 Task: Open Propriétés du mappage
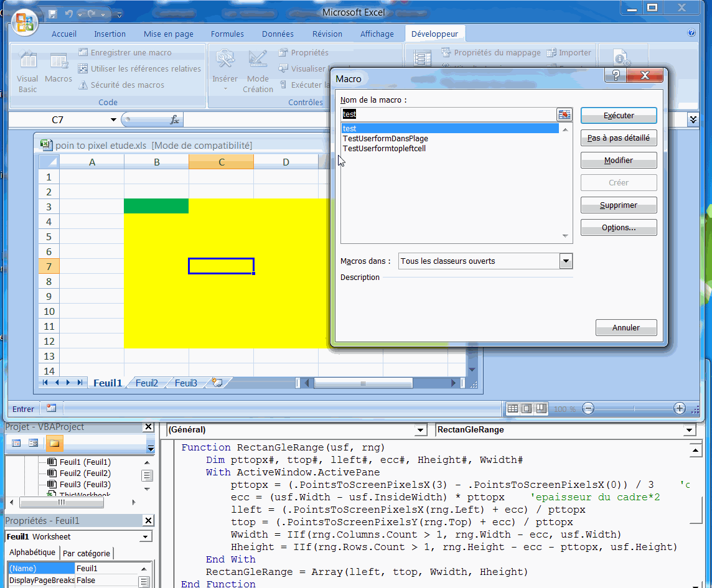tap(491, 53)
